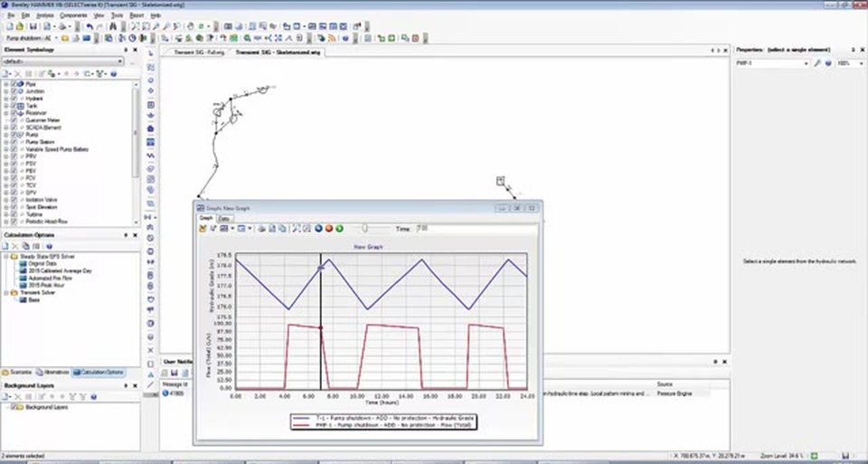This screenshot has height=464, width=868.
Task: Click the Time input field in graph
Action: 476,228
